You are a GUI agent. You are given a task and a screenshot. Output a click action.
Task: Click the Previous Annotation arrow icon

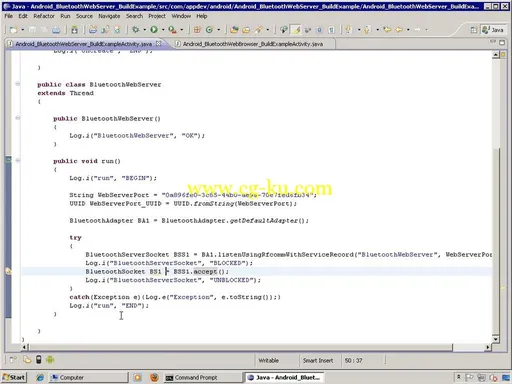pyautogui.click(x=367, y=30)
